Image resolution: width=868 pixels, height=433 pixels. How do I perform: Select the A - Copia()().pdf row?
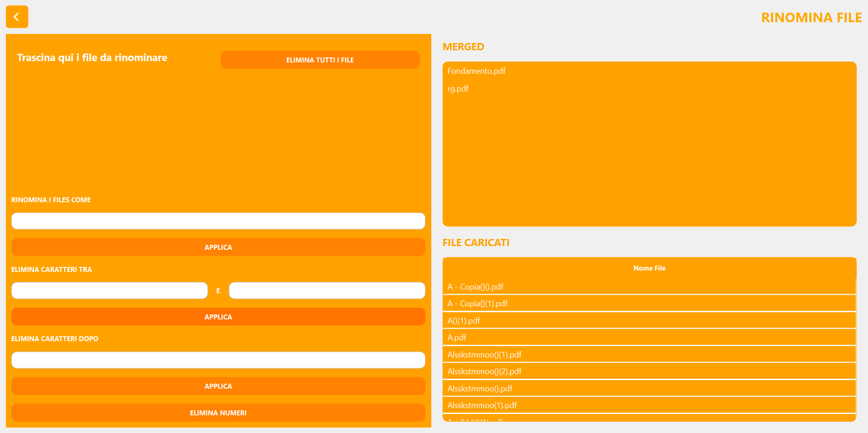475,287
